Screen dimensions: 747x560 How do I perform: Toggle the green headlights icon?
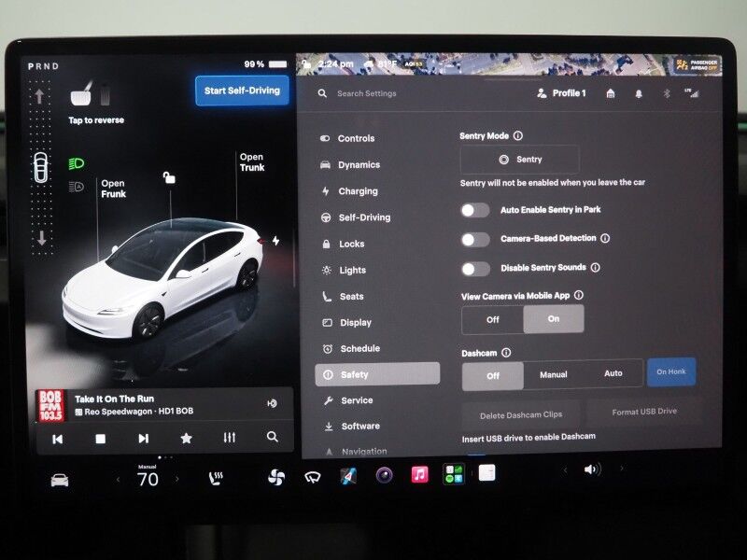77,164
